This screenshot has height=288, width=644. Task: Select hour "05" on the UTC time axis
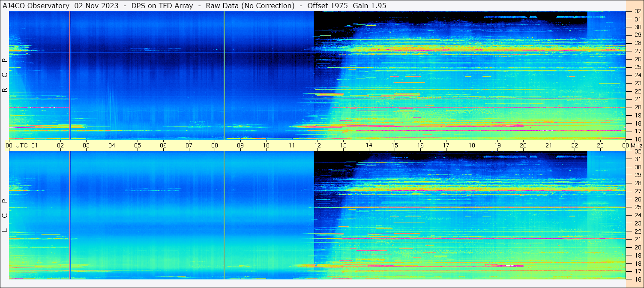138,145
